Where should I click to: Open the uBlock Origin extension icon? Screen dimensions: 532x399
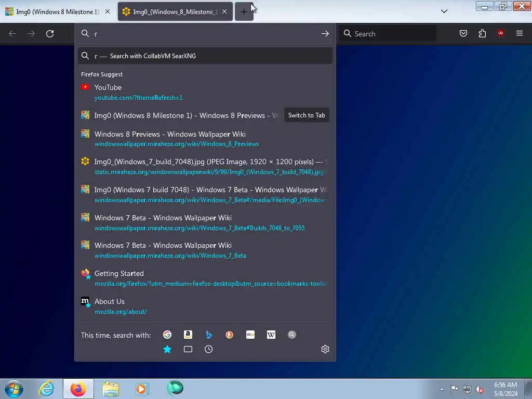tap(501, 33)
